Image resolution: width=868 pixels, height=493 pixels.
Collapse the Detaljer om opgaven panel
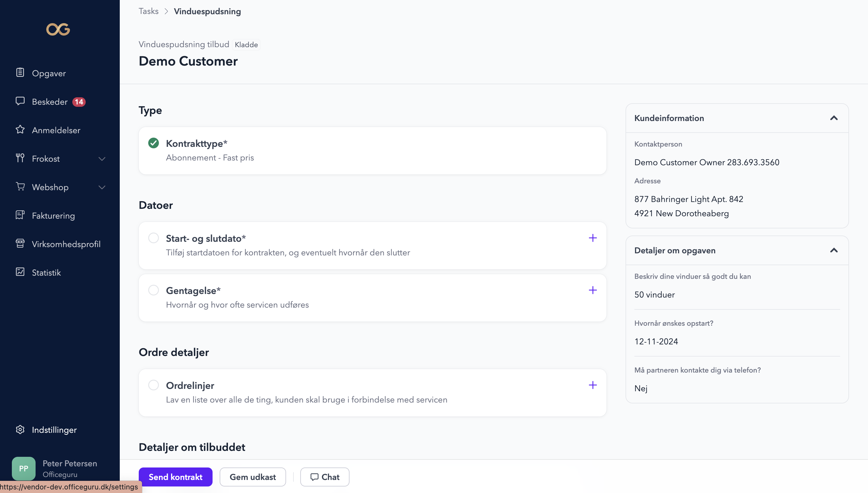[x=834, y=251]
